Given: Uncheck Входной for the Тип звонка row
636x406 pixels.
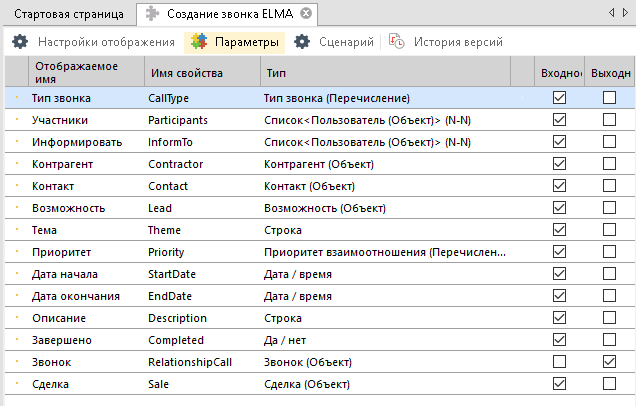Looking at the screenshot, I should click(559, 98).
